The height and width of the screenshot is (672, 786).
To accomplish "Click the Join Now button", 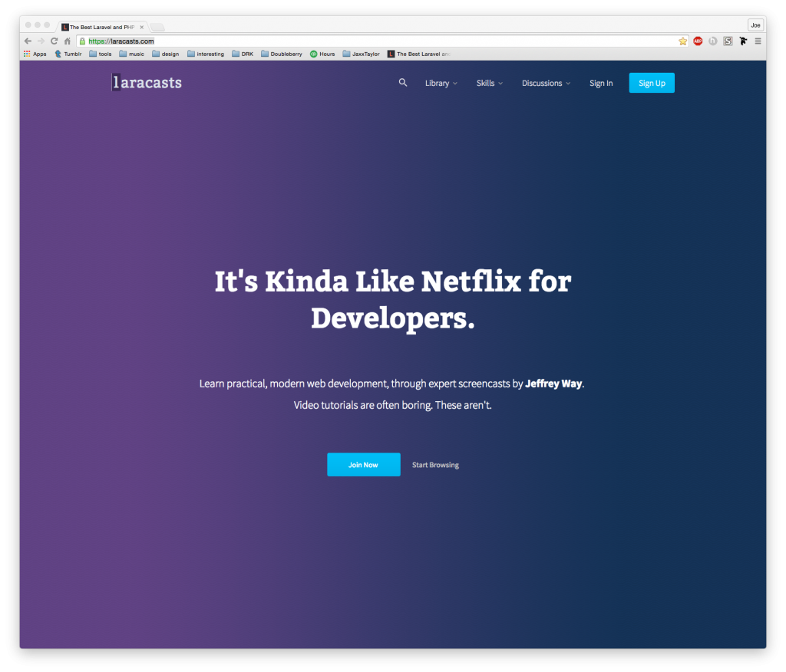I will [x=363, y=465].
